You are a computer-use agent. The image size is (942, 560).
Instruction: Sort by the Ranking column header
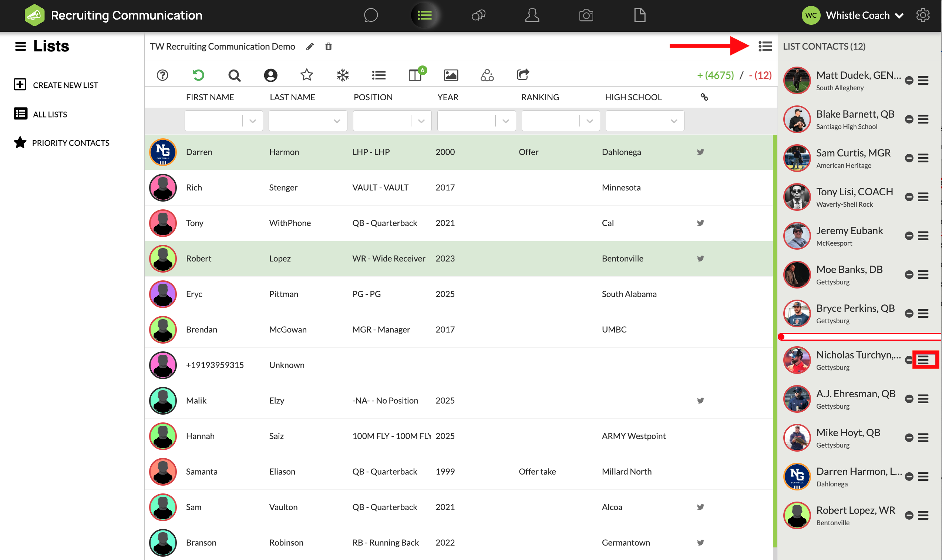pos(540,97)
